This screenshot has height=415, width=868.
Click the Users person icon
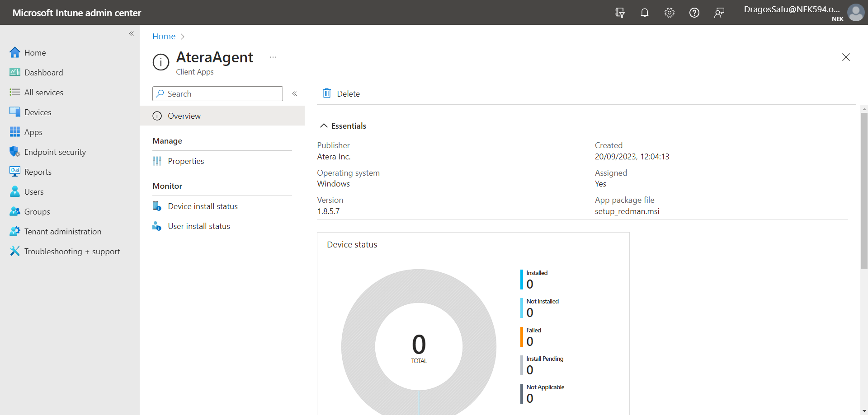(15, 191)
